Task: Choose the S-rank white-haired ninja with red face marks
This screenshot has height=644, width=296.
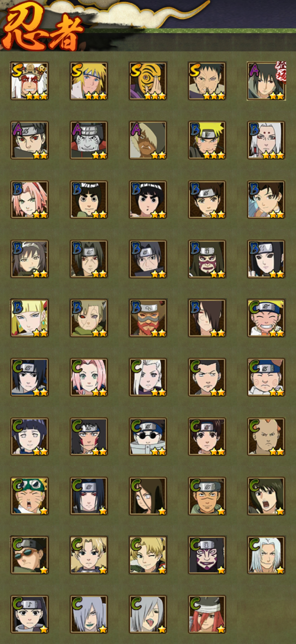Action: tap(29, 81)
